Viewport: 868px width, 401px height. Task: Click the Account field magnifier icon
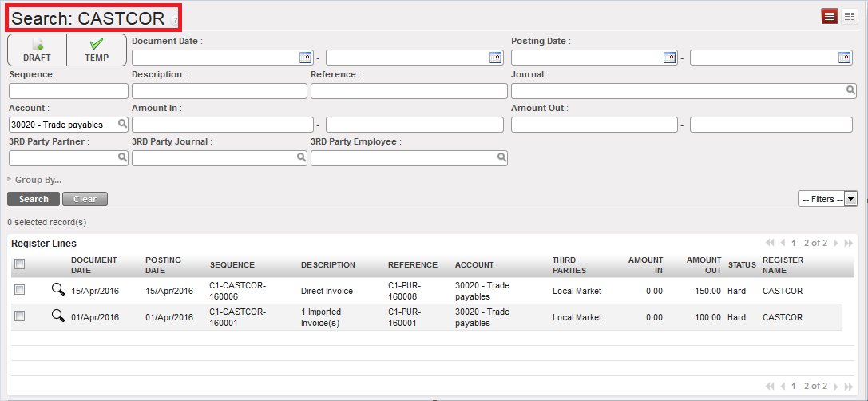tap(122, 124)
